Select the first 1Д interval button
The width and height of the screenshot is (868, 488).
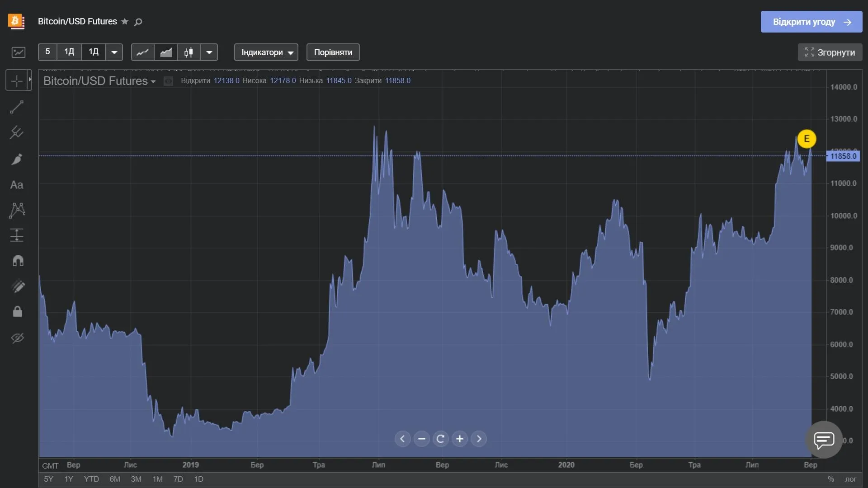[69, 52]
